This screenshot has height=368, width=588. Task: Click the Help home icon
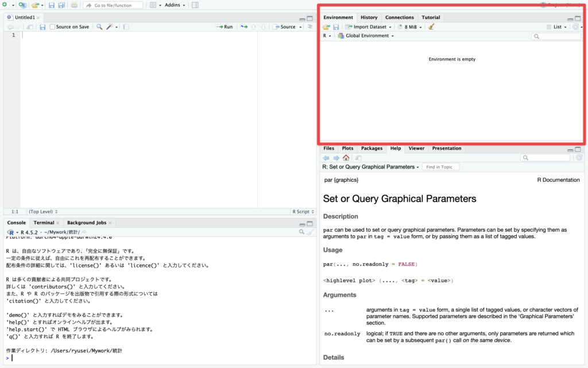(346, 158)
